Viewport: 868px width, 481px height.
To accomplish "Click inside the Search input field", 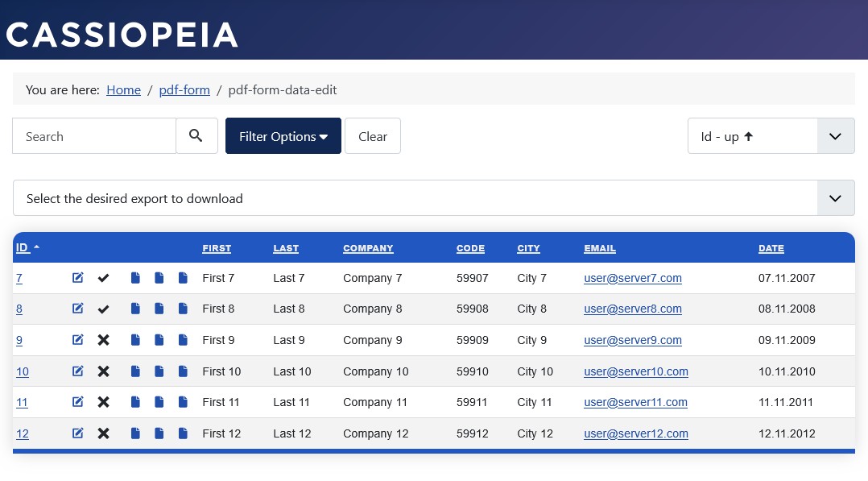I will click(93, 135).
